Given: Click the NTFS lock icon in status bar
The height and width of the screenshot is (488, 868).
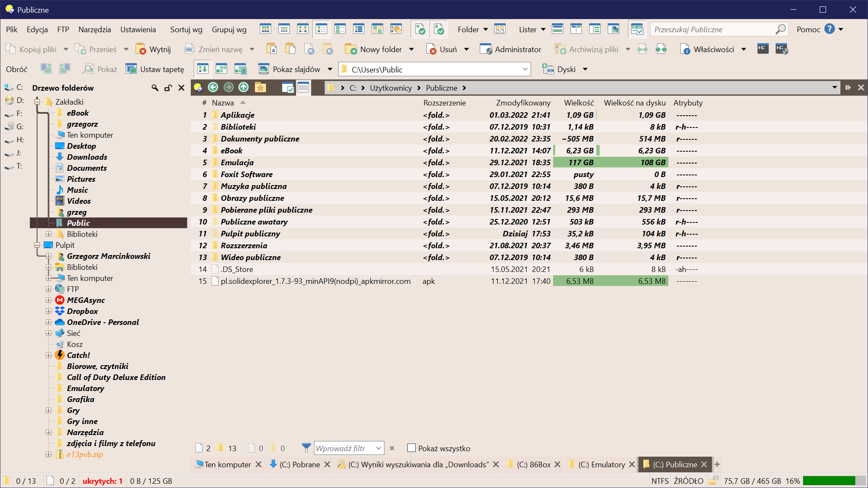Looking at the screenshot, I should 714,480.
